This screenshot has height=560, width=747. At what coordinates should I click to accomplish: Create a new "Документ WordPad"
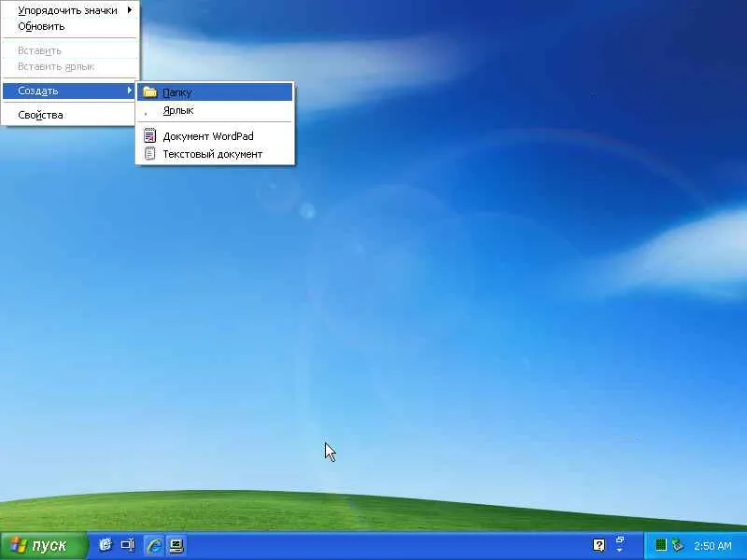click(x=215, y=136)
